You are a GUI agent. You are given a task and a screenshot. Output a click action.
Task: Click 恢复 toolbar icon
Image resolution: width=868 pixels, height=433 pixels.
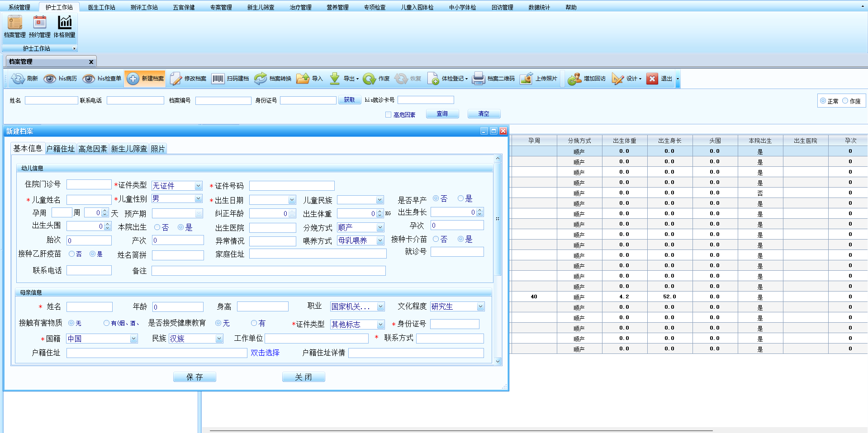click(x=401, y=79)
